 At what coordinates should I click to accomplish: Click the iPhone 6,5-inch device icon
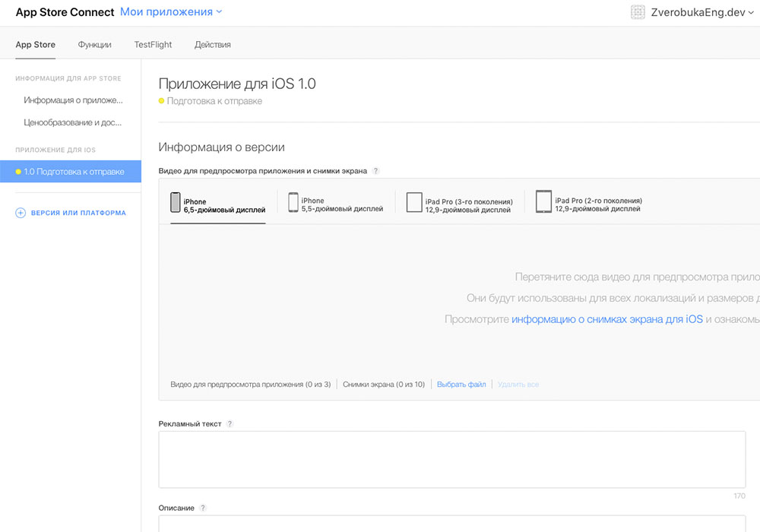click(175, 202)
